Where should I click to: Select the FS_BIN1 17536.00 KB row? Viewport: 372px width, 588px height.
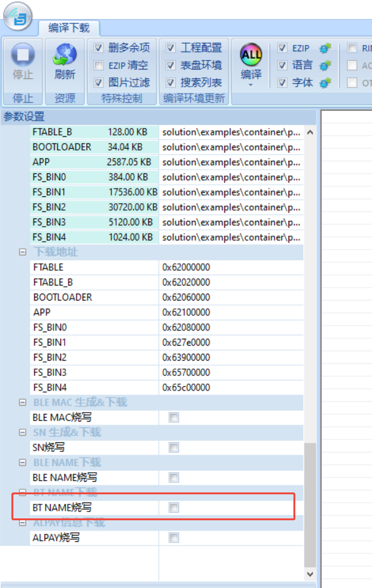pyautogui.click(x=167, y=192)
